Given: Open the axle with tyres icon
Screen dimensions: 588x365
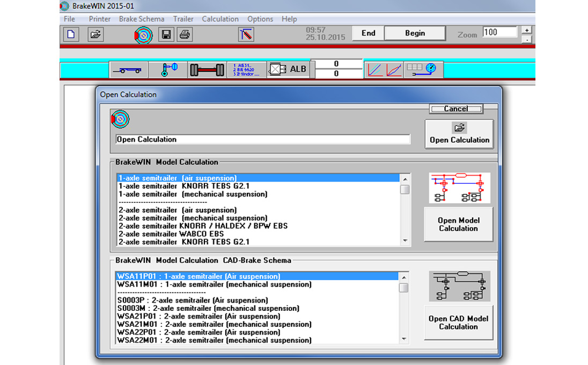Looking at the screenshot, I should 207,70.
